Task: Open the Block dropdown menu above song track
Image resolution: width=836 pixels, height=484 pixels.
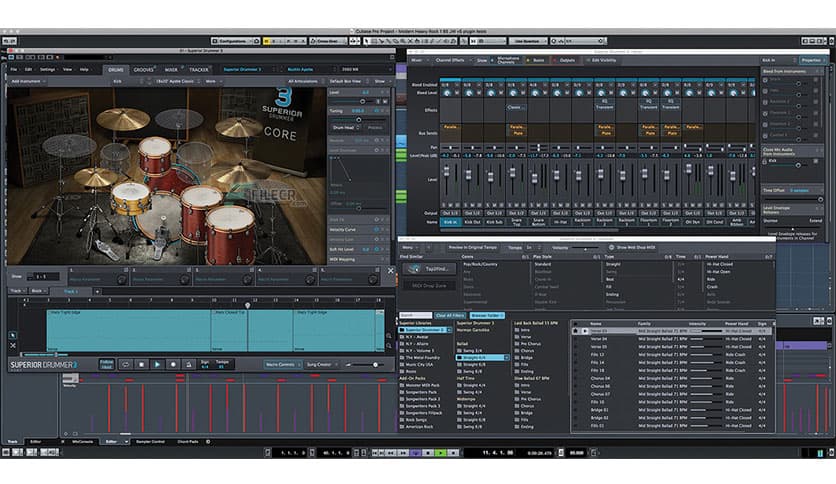Action: pyautogui.click(x=38, y=291)
